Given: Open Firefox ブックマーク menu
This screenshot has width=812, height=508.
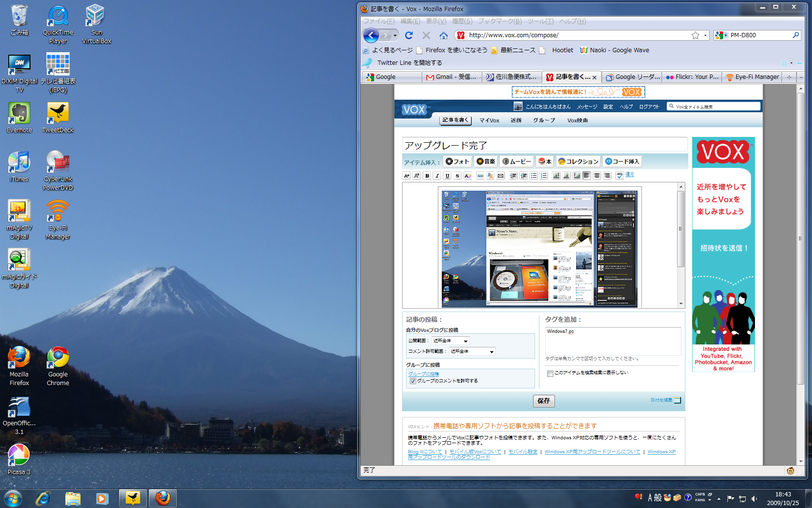Looking at the screenshot, I should [500, 21].
